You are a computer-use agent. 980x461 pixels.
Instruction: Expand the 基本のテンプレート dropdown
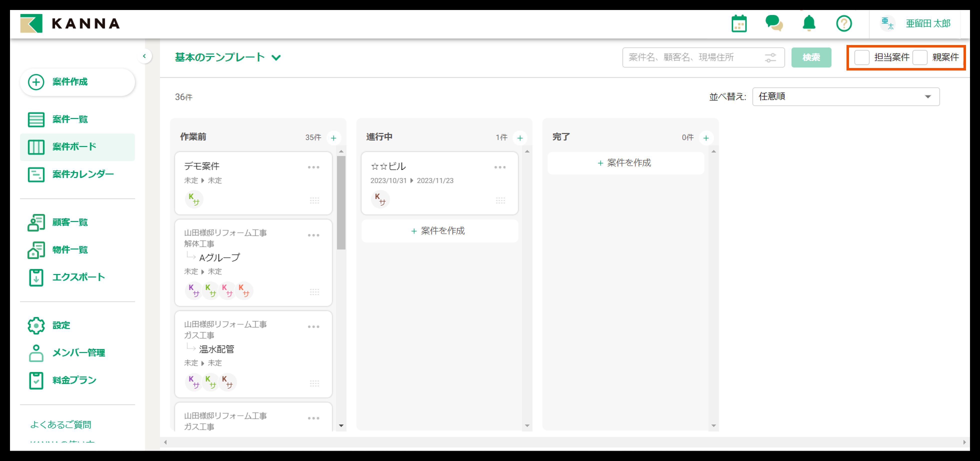tap(228, 57)
